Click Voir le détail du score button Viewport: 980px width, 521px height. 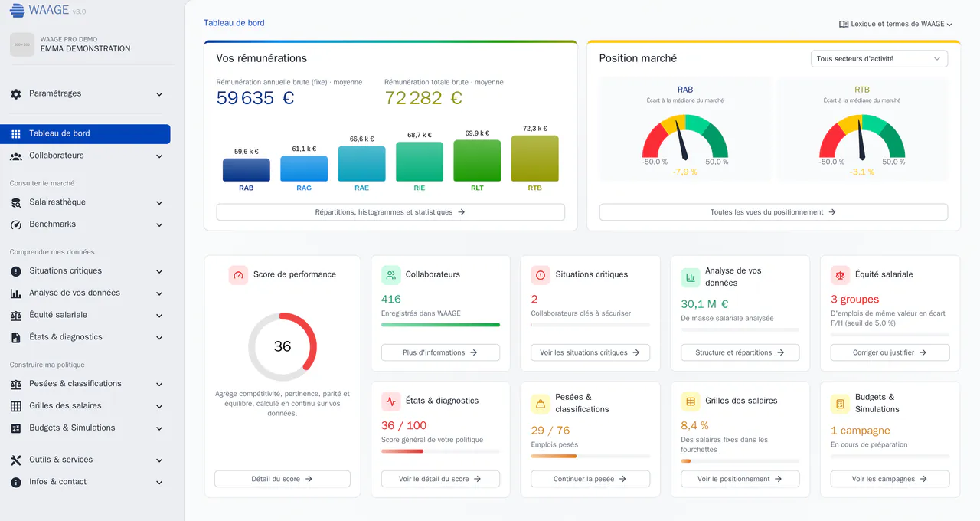coord(440,479)
